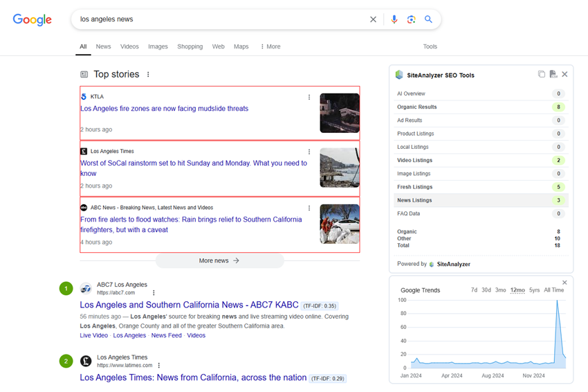Screen dimensions: 588x392
Task: Select the Ad Results row
Action: pos(481,121)
